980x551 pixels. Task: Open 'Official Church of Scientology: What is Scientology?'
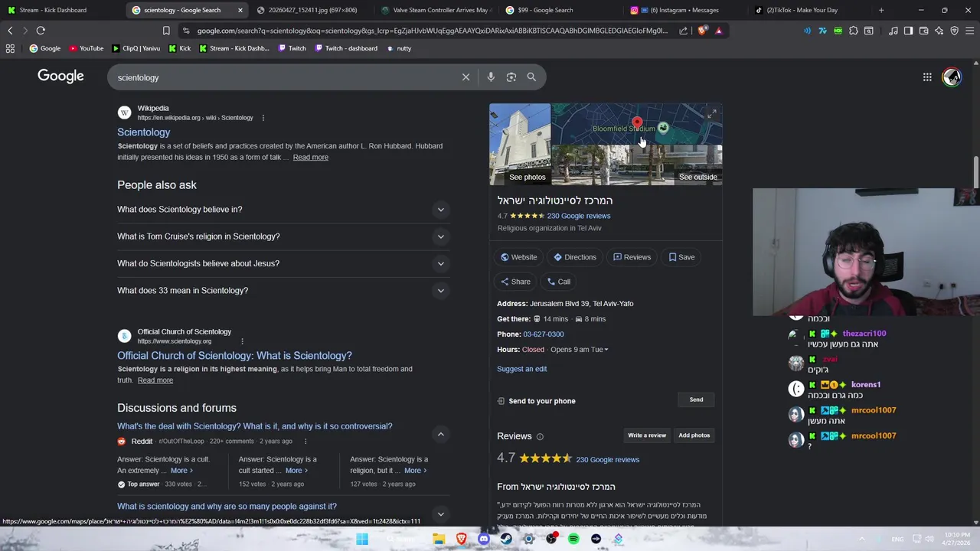[234, 356]
